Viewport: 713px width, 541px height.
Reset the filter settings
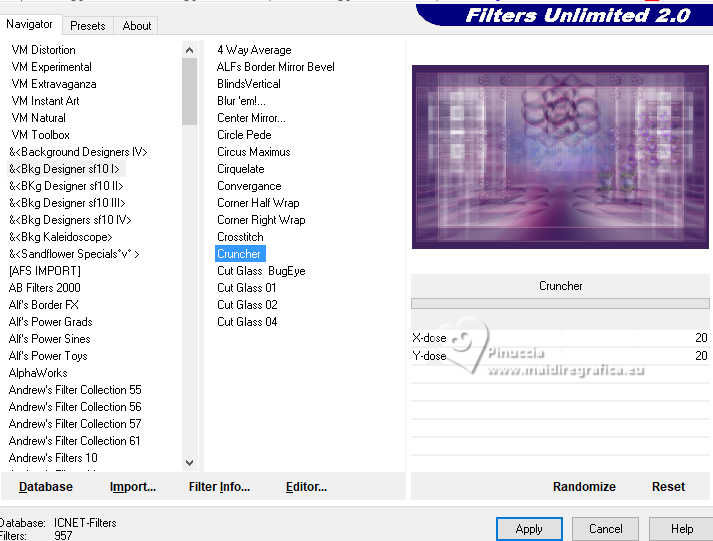[x=668, y=486]
